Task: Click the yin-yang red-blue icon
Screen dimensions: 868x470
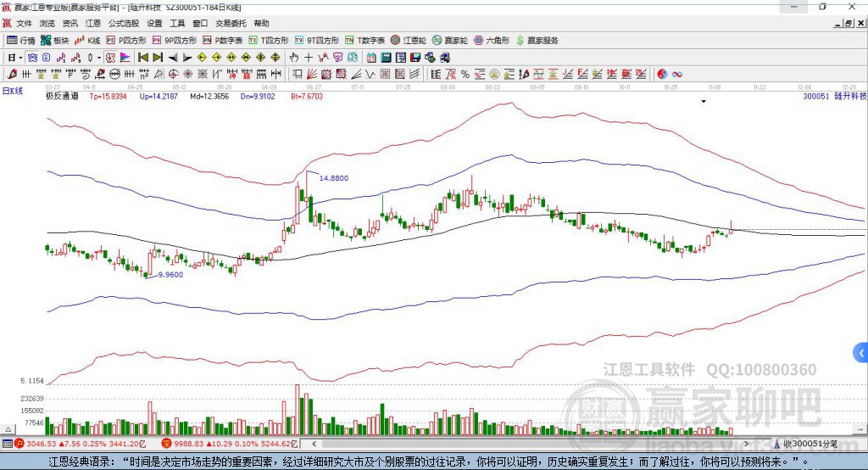Action: pos(662,75)
